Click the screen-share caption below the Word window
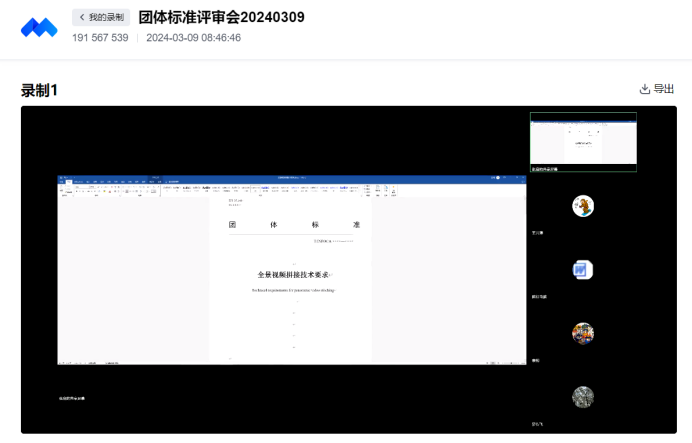692x443 pixels. click(x=72, y=398)
